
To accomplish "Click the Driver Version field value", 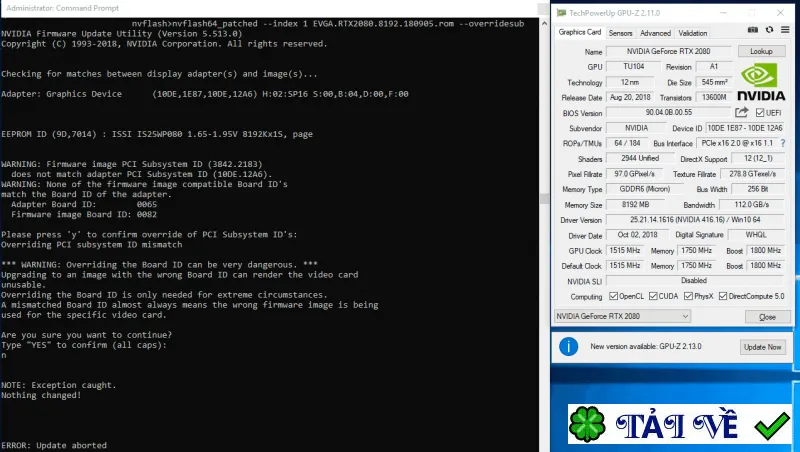I will click(x=695, y=220).
